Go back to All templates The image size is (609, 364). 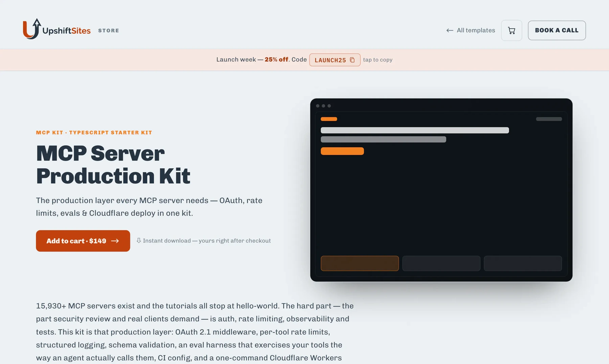pyautogui.click(x=471, y=30)
